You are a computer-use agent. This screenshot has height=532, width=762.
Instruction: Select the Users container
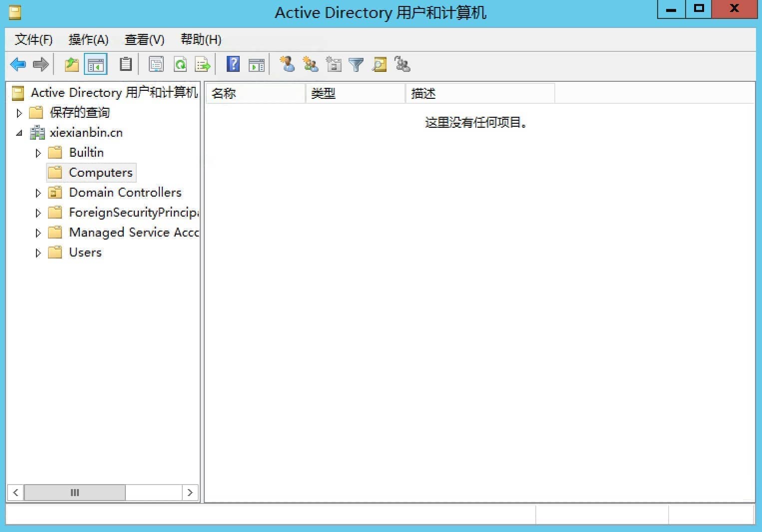point(85,253)
